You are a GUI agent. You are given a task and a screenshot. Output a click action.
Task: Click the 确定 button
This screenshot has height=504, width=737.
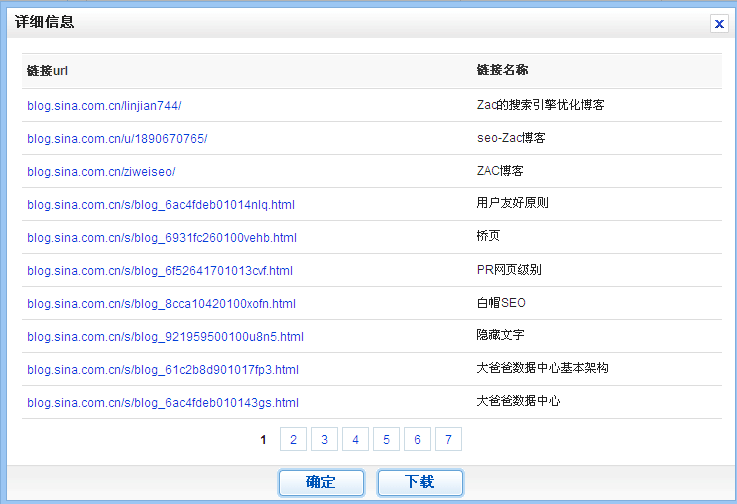pyautogui.click(x=320, y=482)
